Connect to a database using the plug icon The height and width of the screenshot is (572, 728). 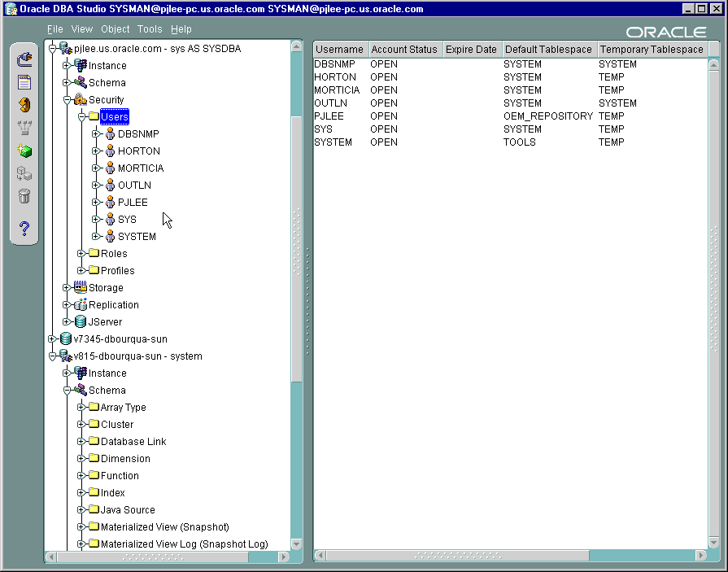point(24,59)
